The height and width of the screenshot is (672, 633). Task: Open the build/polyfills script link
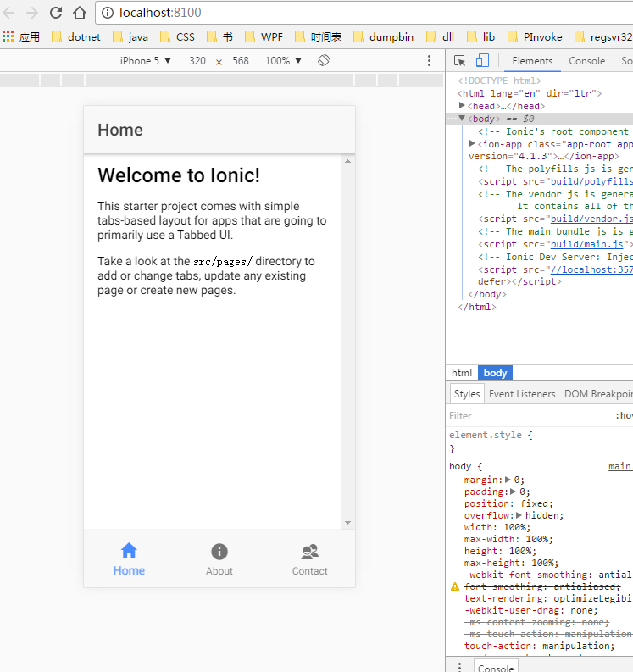coord(591,181)
